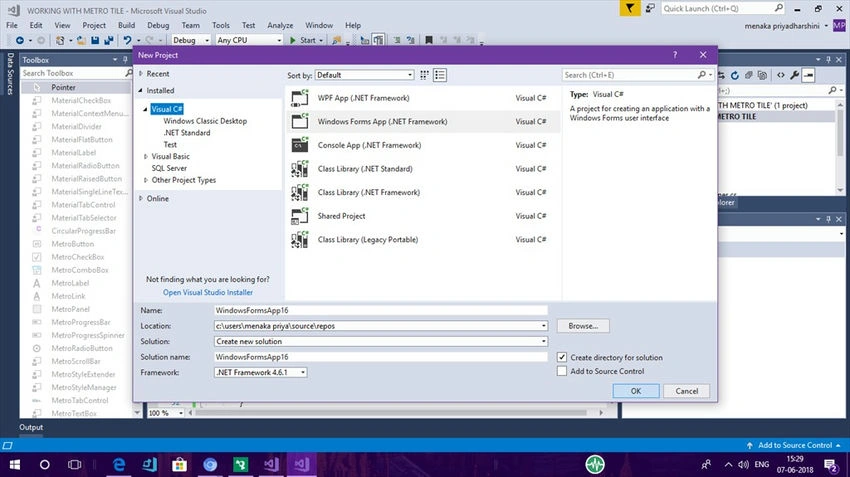
Task: Open the Analyze menu
Action: pos(280,25)
